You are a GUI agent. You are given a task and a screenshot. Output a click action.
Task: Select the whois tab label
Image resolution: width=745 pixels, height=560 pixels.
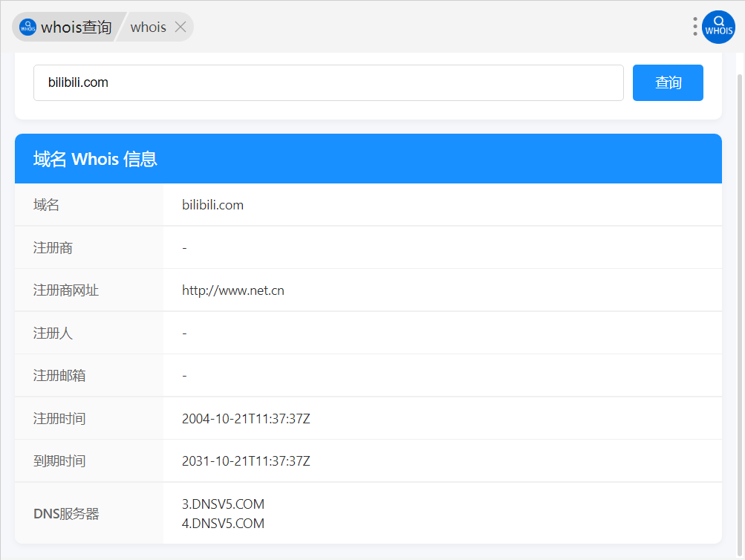tap(149, 27)
